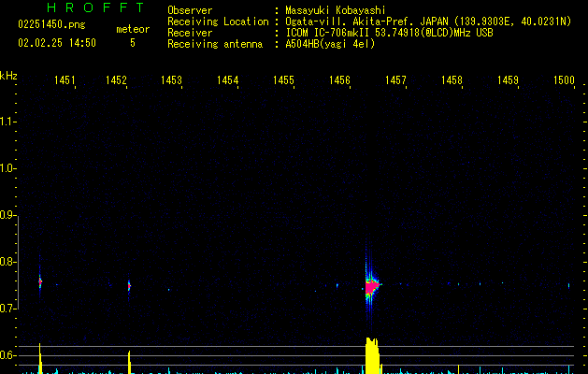588x374 pixels.
Task: Click the 1453 time axis label
Action: pos(171,80)
